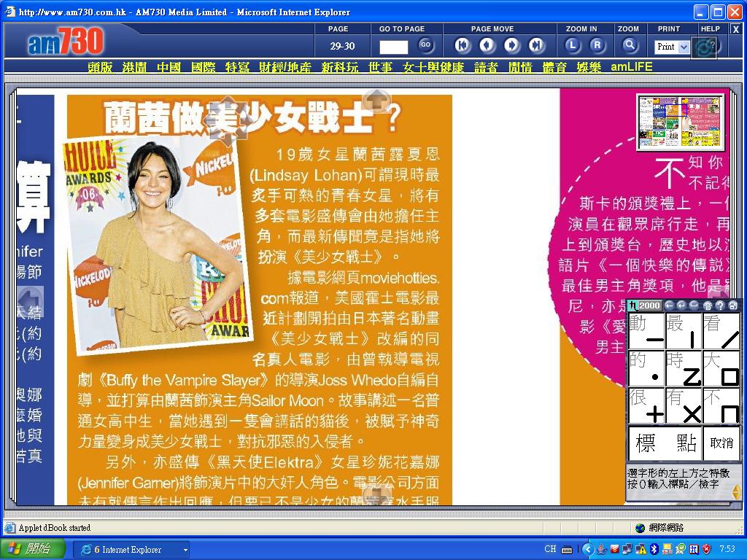The image size is (747, 560).
Task: Select the 動 horizontal stroke key
Action: coord(646,330)
